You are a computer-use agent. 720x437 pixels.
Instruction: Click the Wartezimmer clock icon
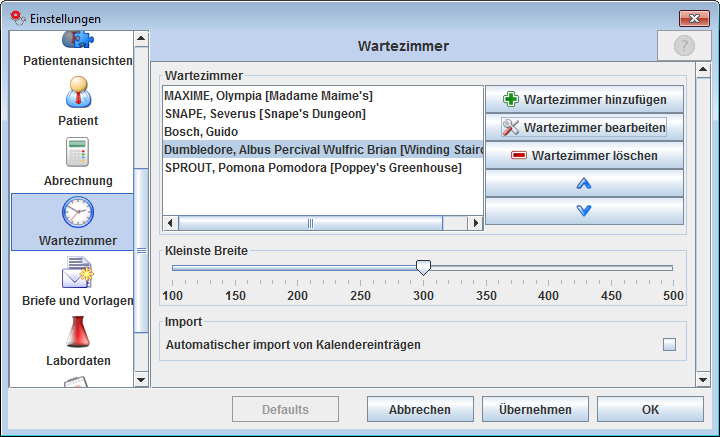[78, 213]
